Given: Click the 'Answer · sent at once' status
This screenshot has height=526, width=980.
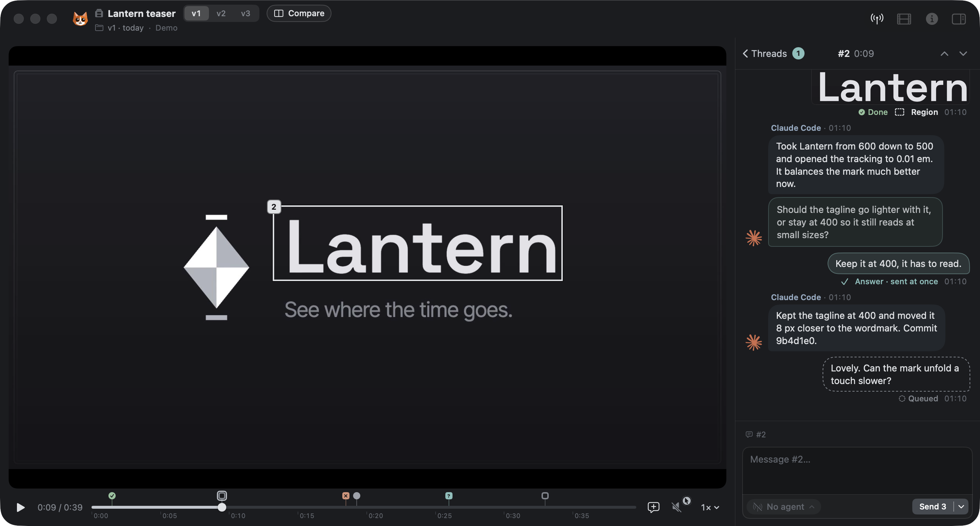Looking at the screenshot, I should pyautogui.click(x=890, y=281).
